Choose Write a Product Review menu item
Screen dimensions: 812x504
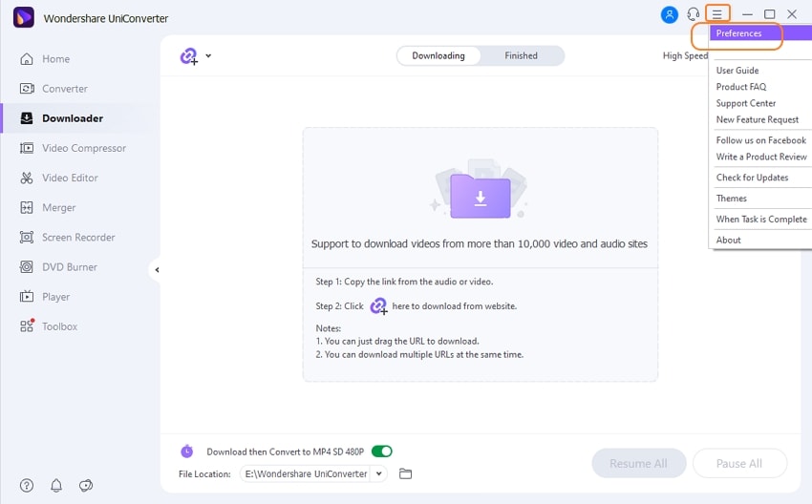tap(760, 157)
